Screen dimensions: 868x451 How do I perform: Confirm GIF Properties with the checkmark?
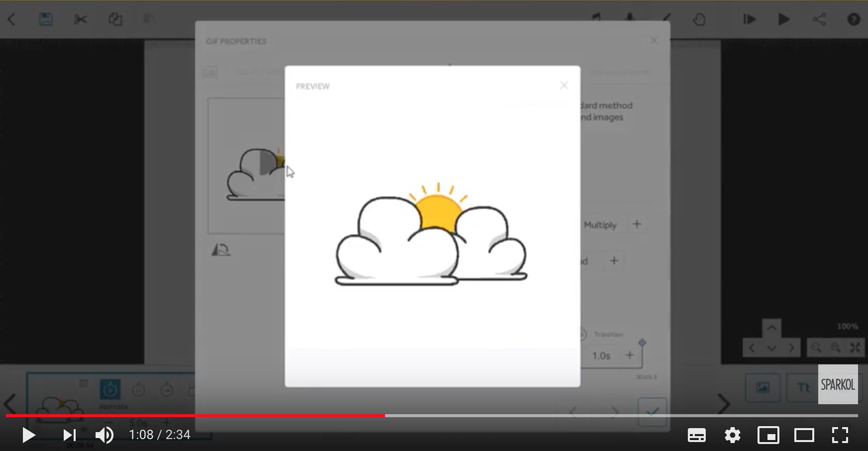tap(652, 411)
